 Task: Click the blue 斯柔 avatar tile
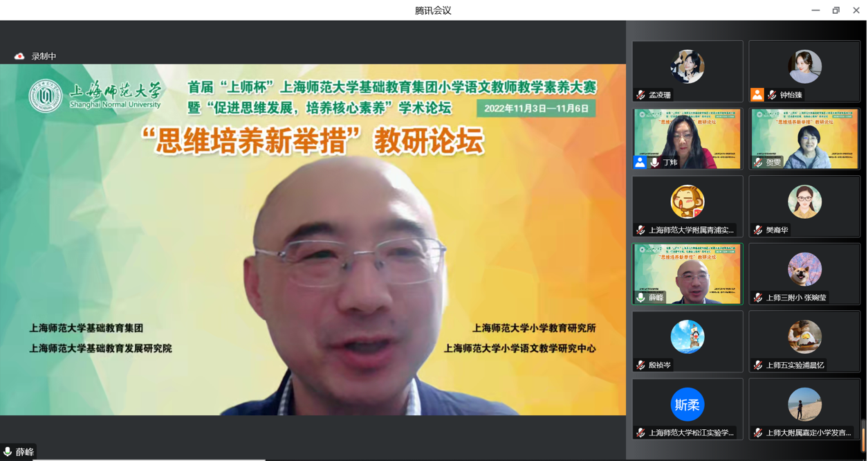[687, 405]
